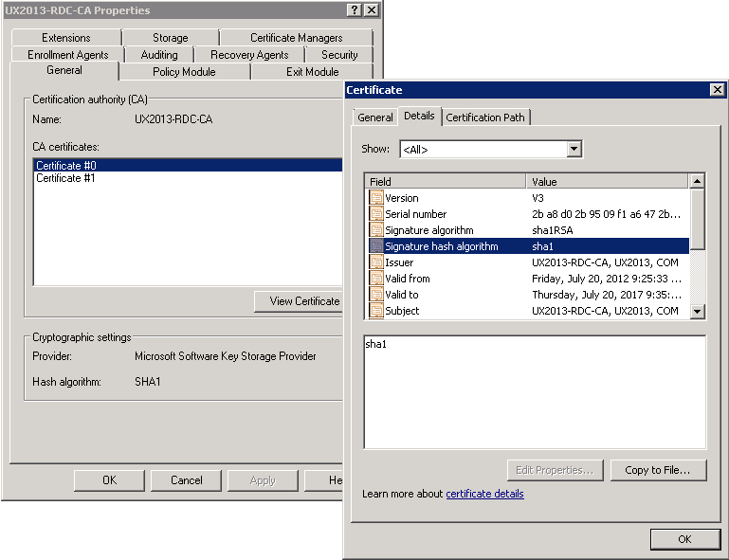Go to the Extensions tab

click(66, 38)
